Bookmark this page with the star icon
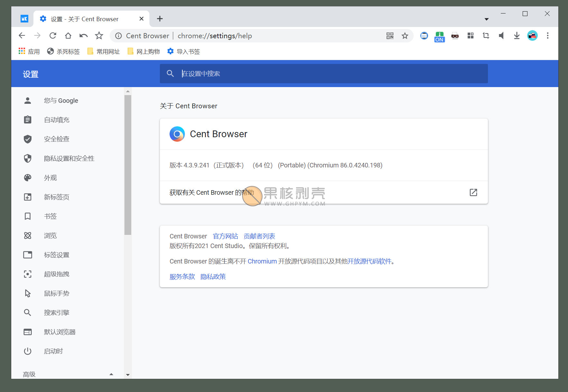Screen dimensions: 568x392 tap(405, 36)
